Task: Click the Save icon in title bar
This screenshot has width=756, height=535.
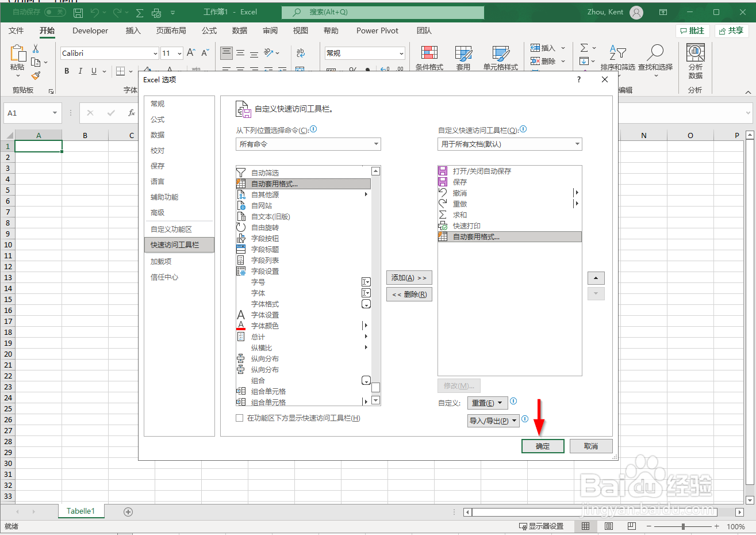Action: [x=78, y=12]
